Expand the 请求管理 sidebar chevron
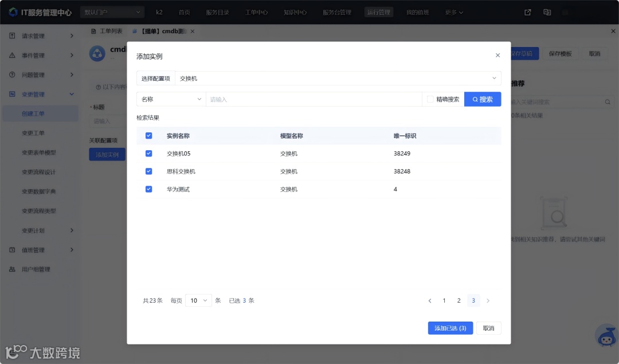 click(x=72, y=36)
